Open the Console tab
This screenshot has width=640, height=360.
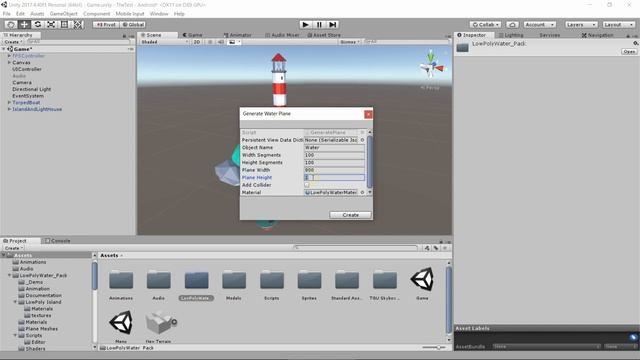[57, 241]
